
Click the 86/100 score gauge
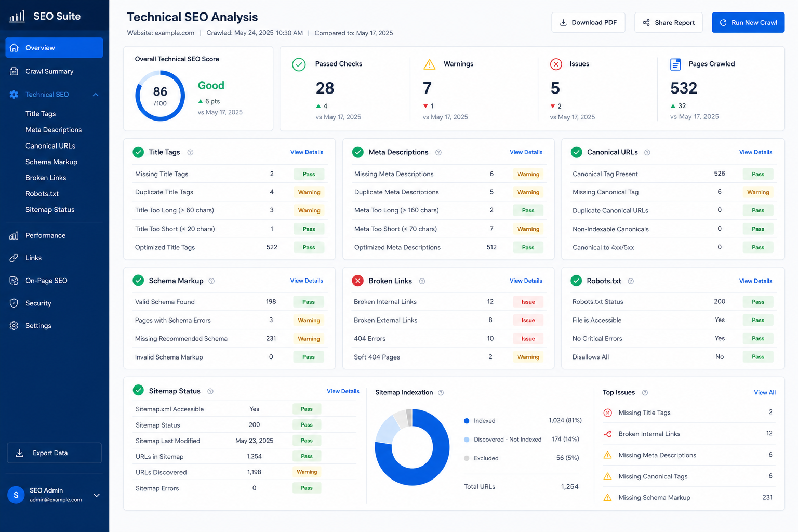160,96
